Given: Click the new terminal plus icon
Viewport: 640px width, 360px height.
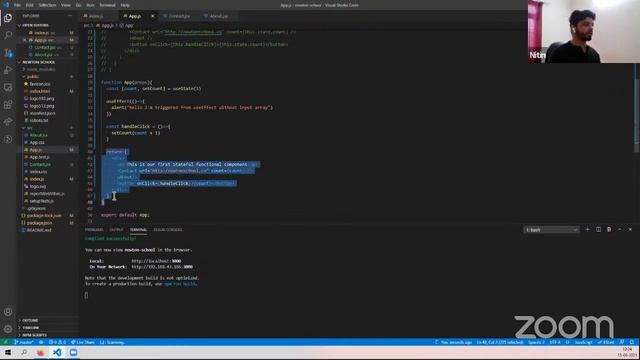Looking at the screenshot, I should [x=588, y=229].
